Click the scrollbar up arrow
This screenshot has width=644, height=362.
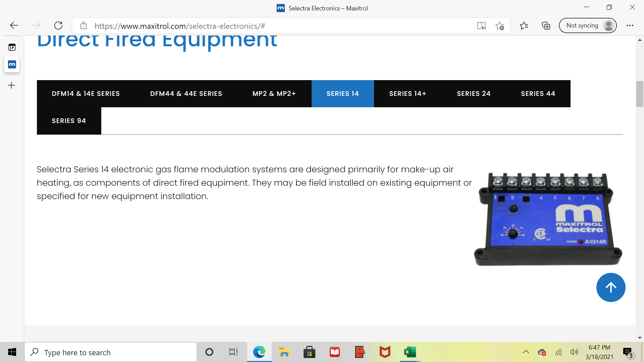coord(640,40)
